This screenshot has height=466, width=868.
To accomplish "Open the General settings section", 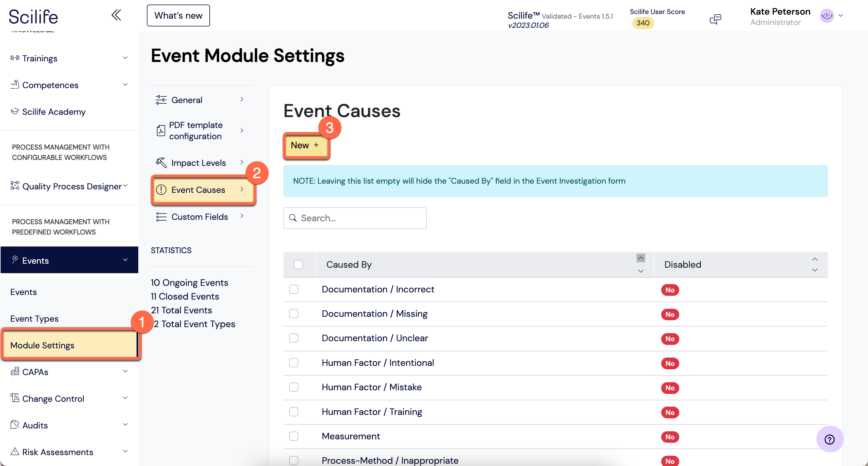I will point(202,100).
